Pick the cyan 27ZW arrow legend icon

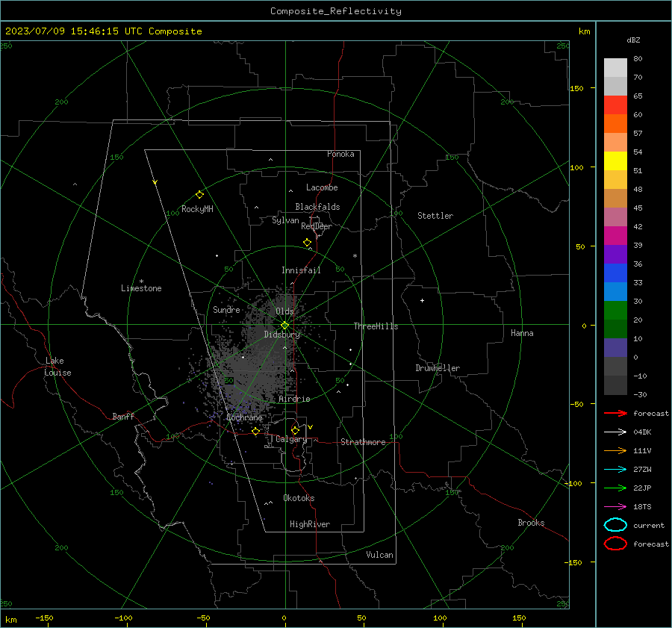615,470
